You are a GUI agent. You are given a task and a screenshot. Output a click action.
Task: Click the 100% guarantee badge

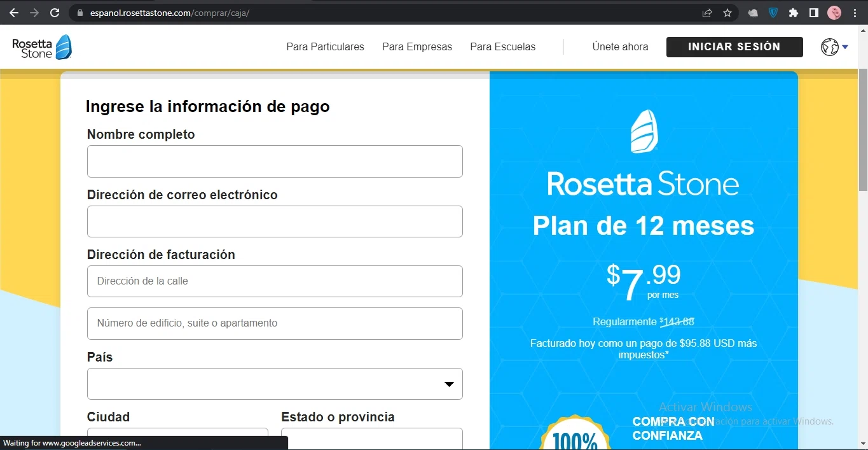pos(575,433)
